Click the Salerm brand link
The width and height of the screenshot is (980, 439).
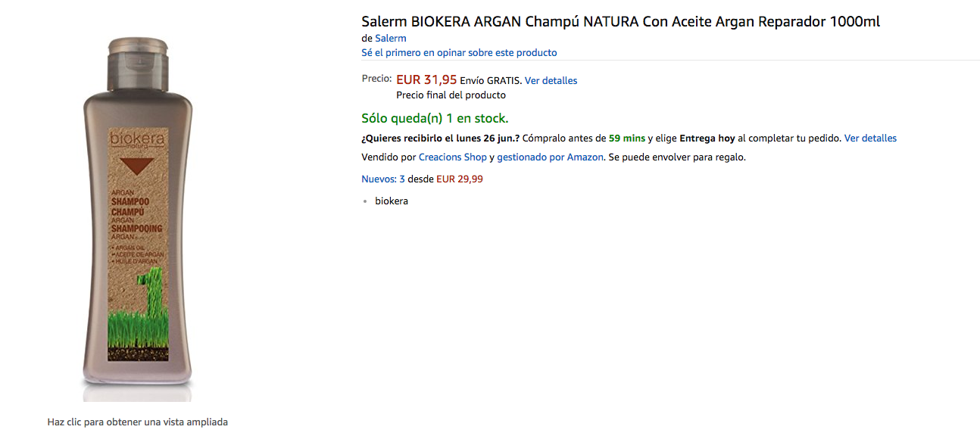tap(391, 38)
